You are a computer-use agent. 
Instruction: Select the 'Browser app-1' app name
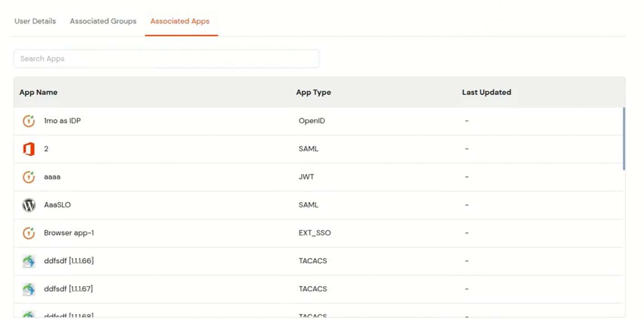(x=69, y=233)
